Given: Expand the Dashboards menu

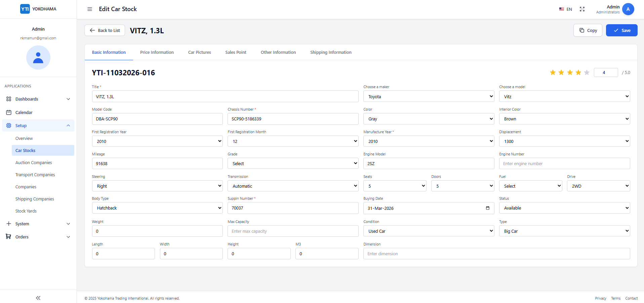Looking at the screenshot, I should click(68, 99).
